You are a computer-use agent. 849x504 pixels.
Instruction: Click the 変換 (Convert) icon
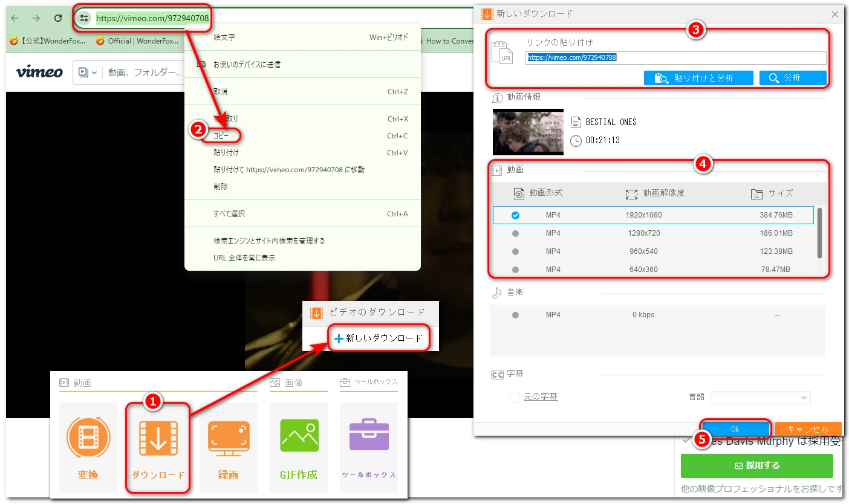[88, 435]
